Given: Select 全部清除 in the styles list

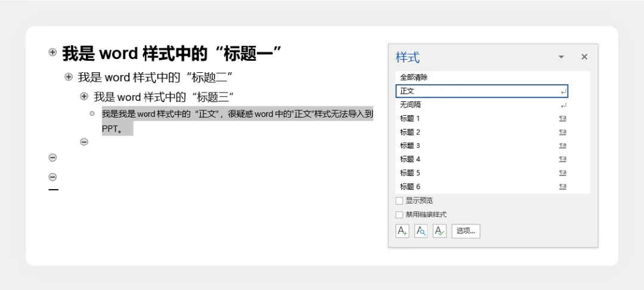Looking at the screenshot, I should point(482,77).
